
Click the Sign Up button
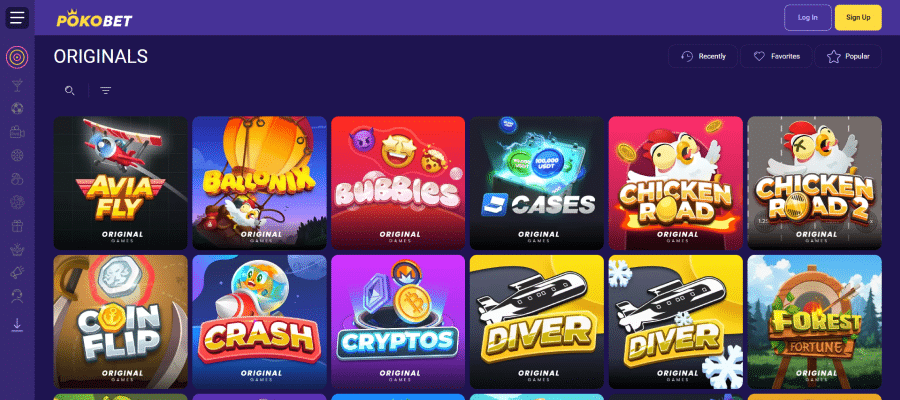point(858,17)
